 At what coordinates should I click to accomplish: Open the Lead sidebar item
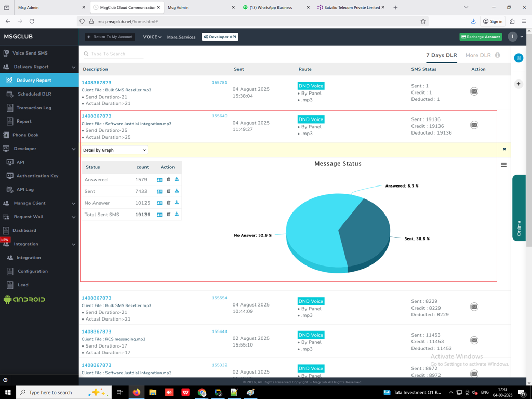click(x=23, y=285)
